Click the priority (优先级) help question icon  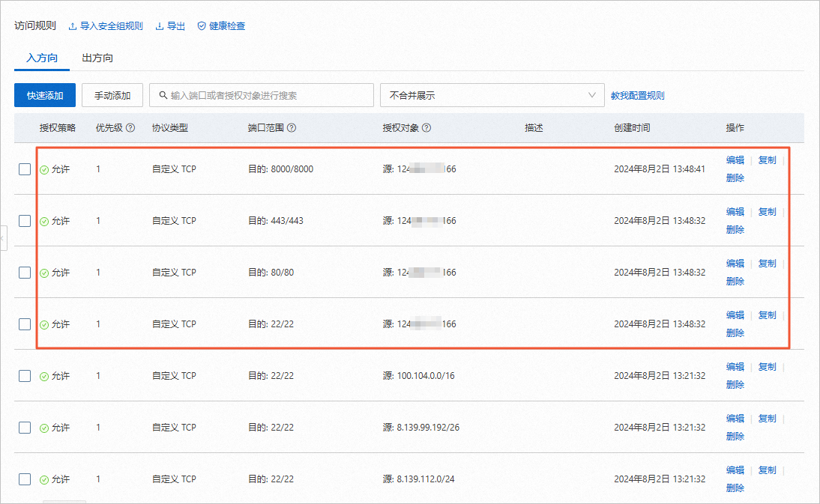click(x=130, y=128)
